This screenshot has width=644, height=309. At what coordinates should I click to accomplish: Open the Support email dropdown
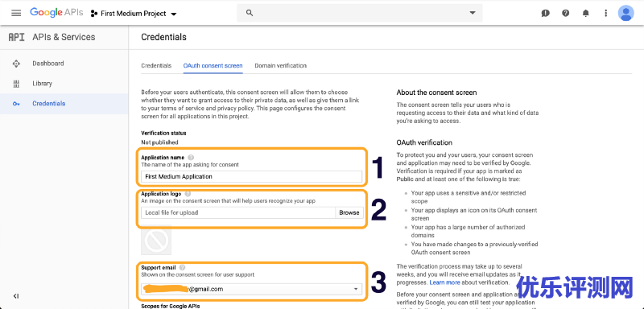[252, 289]
